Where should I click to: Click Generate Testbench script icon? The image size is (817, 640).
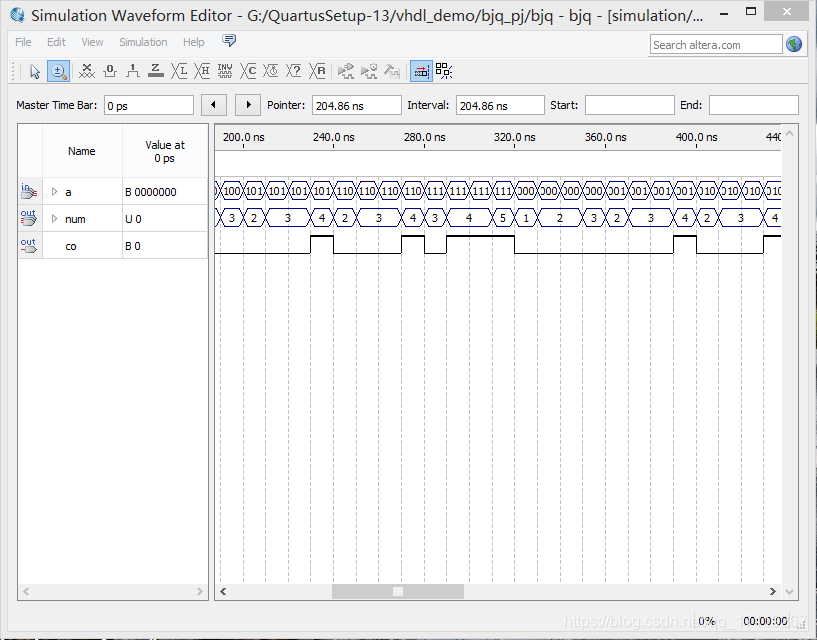(392, 71)
